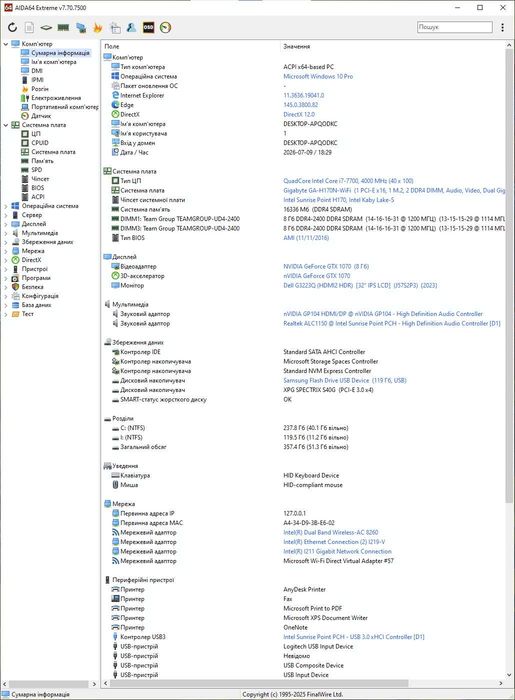Open Датчик sensor tree item
515x700 pixels.
point(41,116)
